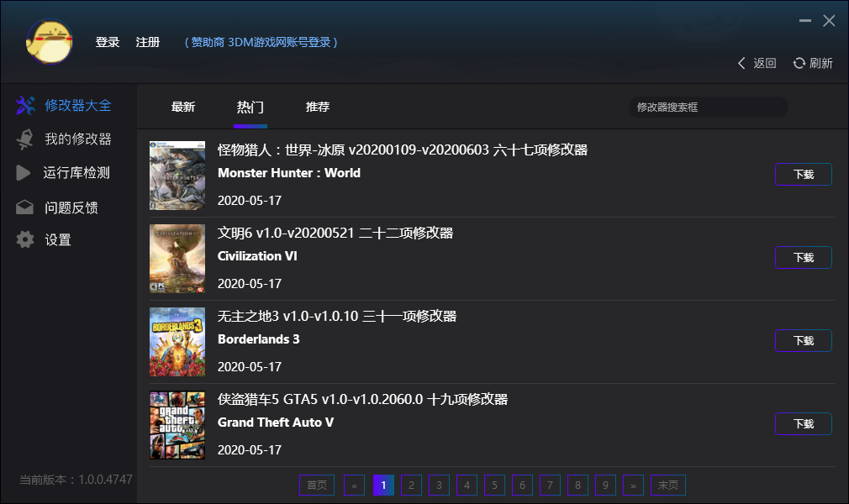Open the Civilization VI cover thumbnail

[x=177, y=259]
